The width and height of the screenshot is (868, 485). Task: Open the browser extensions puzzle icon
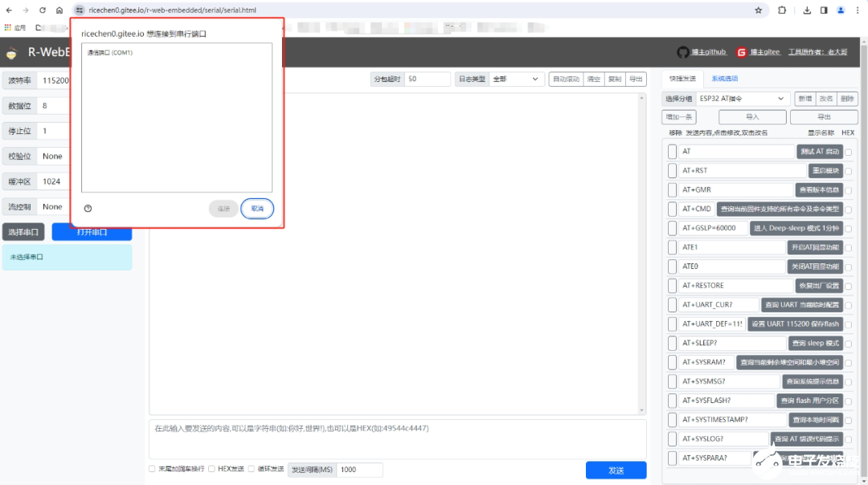pyautogui.click(x=782, y=10)
